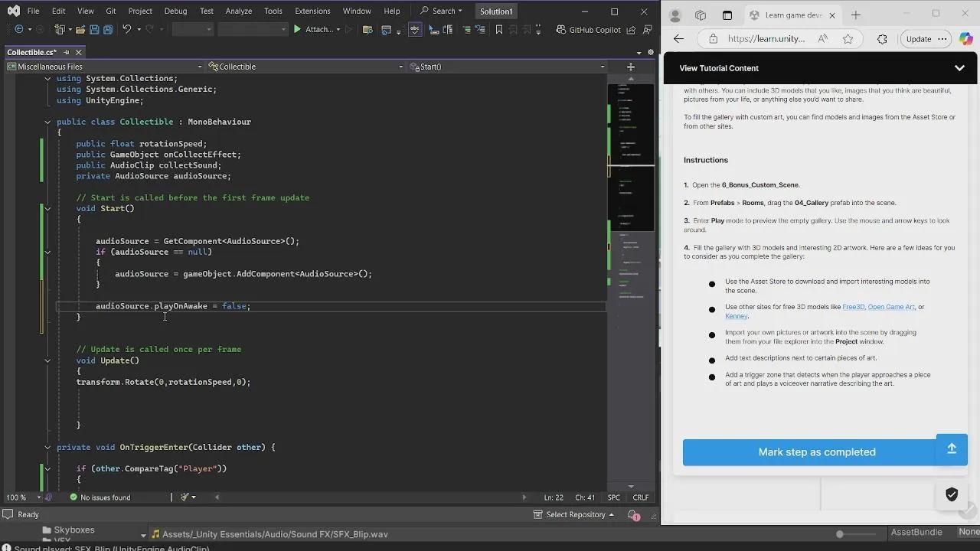Collapse the View Tutorial Content chevron
Screen dimensions: 980x551
point(959,68)
